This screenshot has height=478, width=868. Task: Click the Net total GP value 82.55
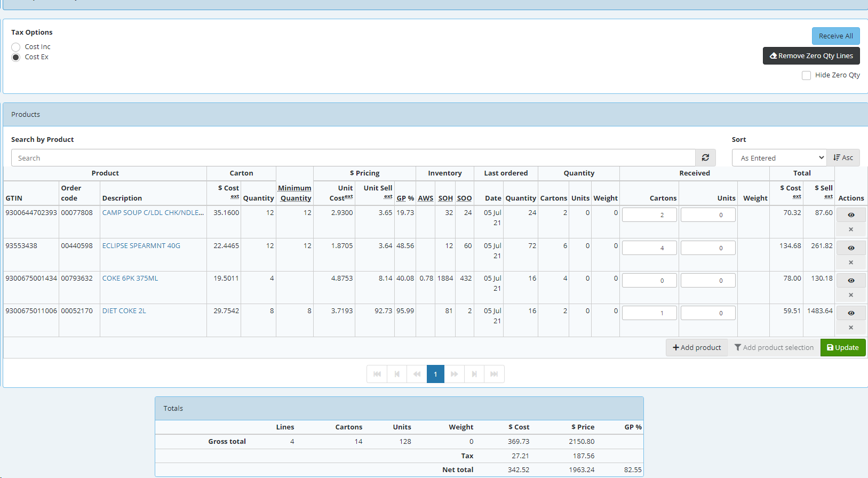[633, 469]
